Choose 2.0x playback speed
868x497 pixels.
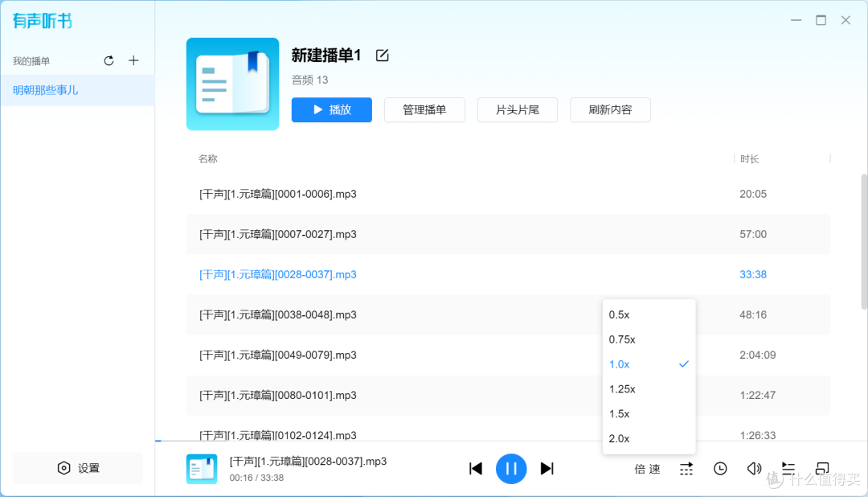[x=649, y=438]
